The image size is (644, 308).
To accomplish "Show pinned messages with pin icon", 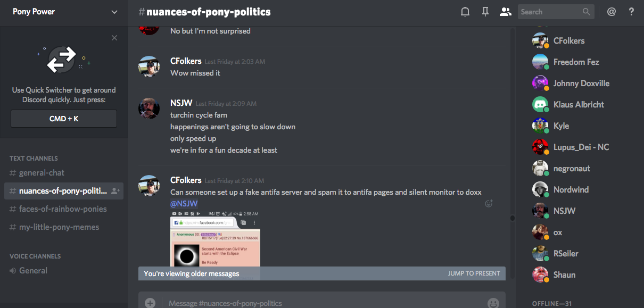I will tap(485, 12).
